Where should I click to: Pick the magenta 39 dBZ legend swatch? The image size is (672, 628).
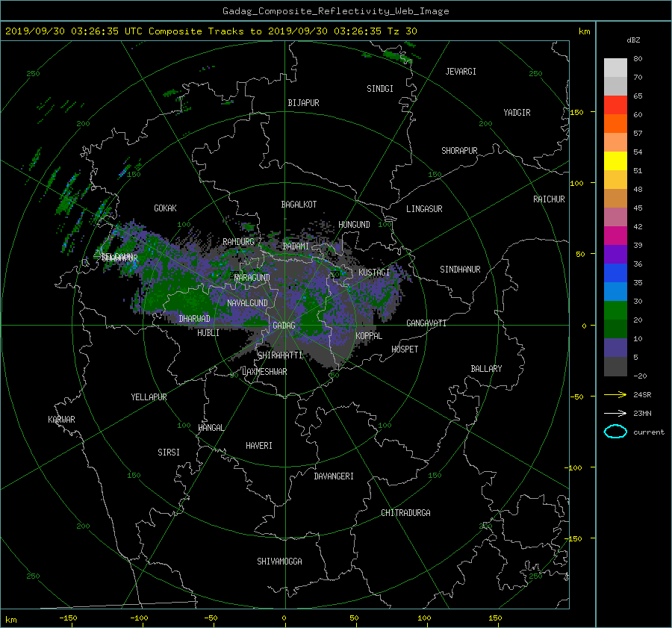tap(615, 235)
